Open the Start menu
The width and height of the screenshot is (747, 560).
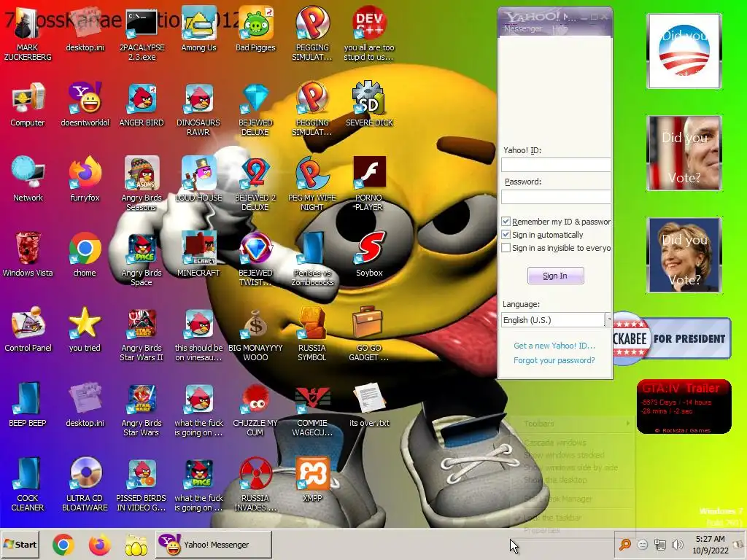click(20, 544)
